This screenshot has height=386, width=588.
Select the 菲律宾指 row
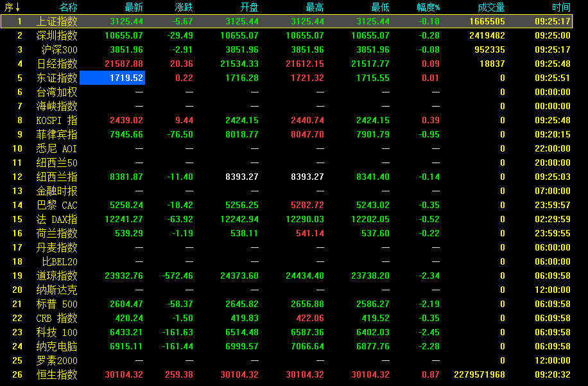click(x=57, y=135)
